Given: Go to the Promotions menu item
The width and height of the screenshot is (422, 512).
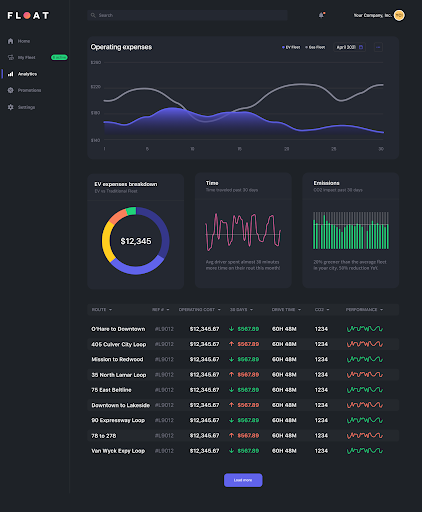Looking at the screenshot, I should pos(29,90).
